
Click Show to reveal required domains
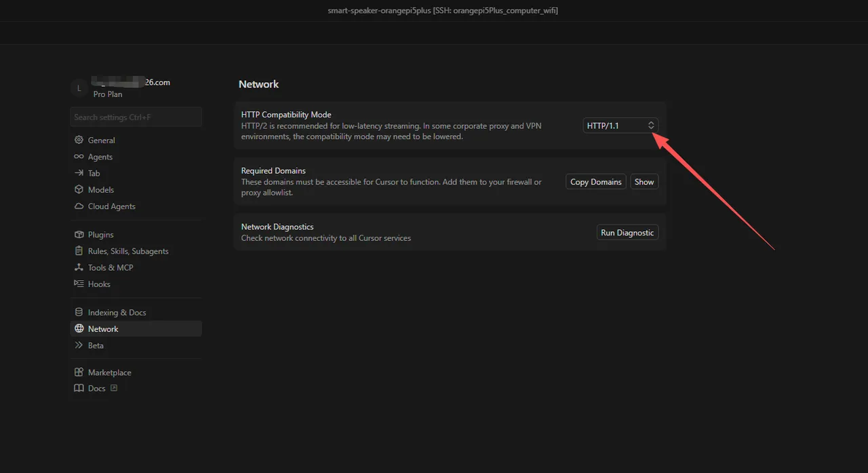pos(644,182)
